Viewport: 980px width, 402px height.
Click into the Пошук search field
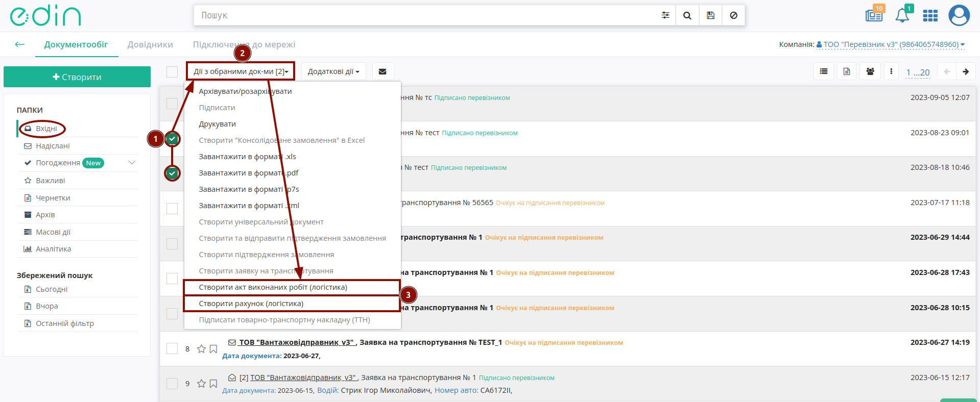coord(426,15)
